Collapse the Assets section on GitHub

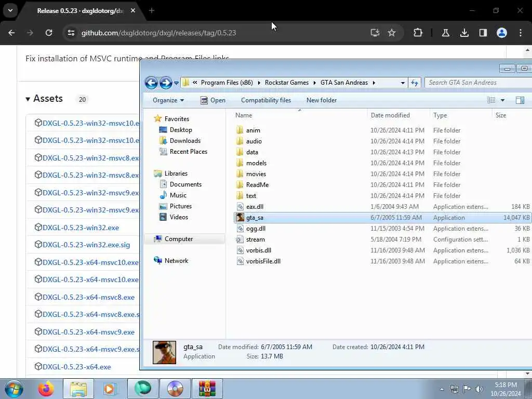44,99
